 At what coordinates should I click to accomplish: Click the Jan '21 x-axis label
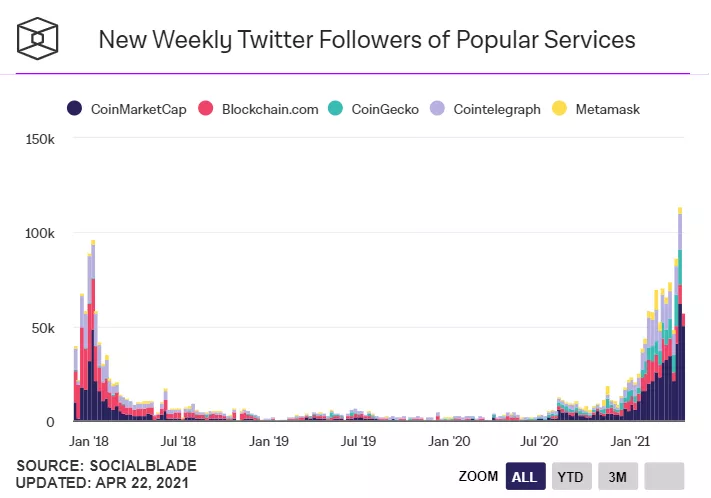point(630,441)
